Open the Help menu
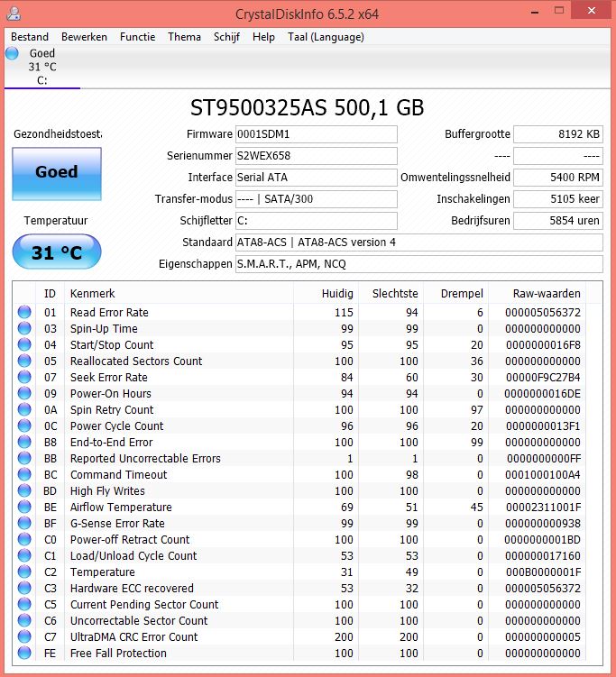Viewport: 616px width, 677px height. pyautogui.click(x=263, y=37)
